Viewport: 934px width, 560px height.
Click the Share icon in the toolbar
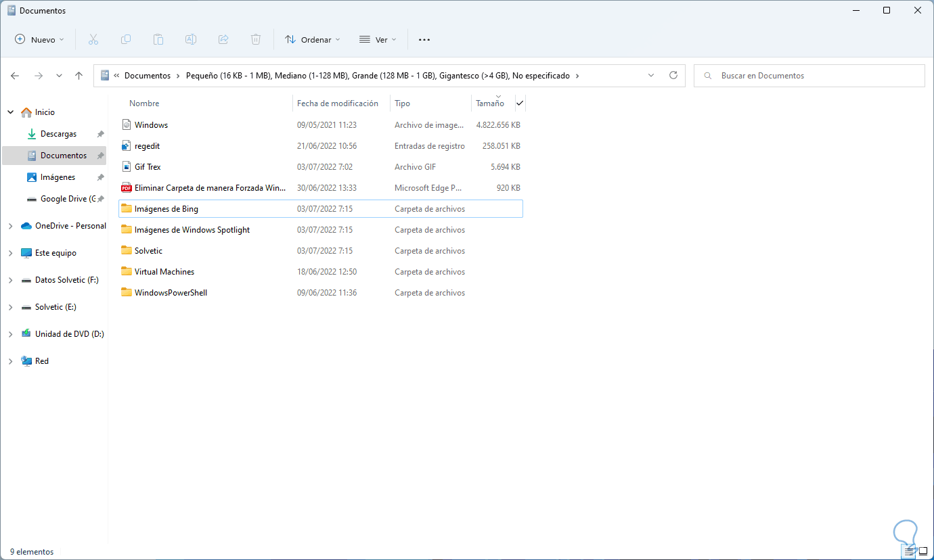223,39
